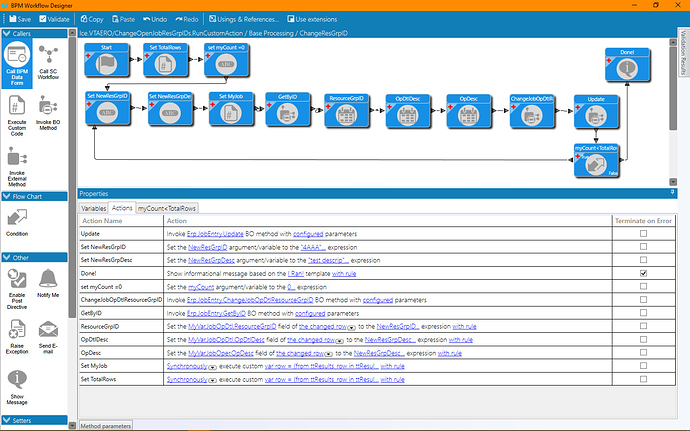This screenshot has height=431, width=690.
Task: Check Terminate on Error for Set TotalRows
Action: click(x=643, y=379)
